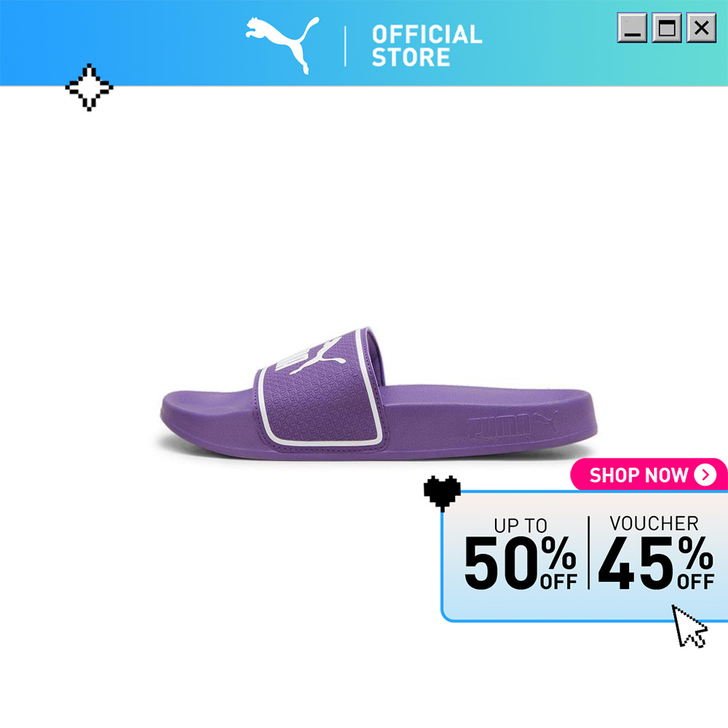Select the VOUCHER 45% OFF offer
This screenshot has height=728, width=728.
click(x=656, y=553)
